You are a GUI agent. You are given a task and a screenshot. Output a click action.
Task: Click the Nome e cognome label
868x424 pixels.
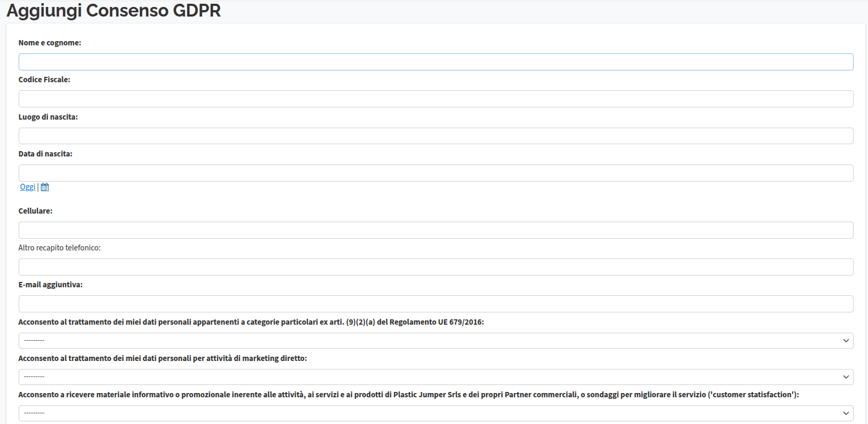point(50,43)
